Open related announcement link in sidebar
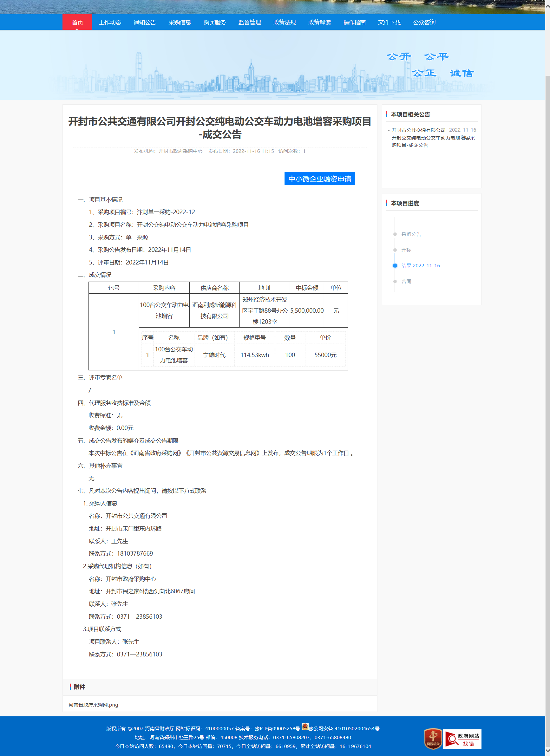 [x=433, y=138]
